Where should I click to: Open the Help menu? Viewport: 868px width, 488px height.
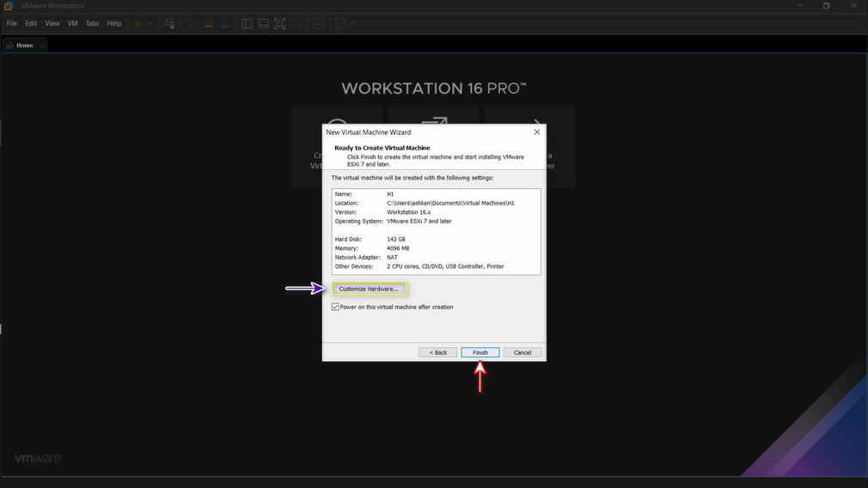click(x=114, y=23)
